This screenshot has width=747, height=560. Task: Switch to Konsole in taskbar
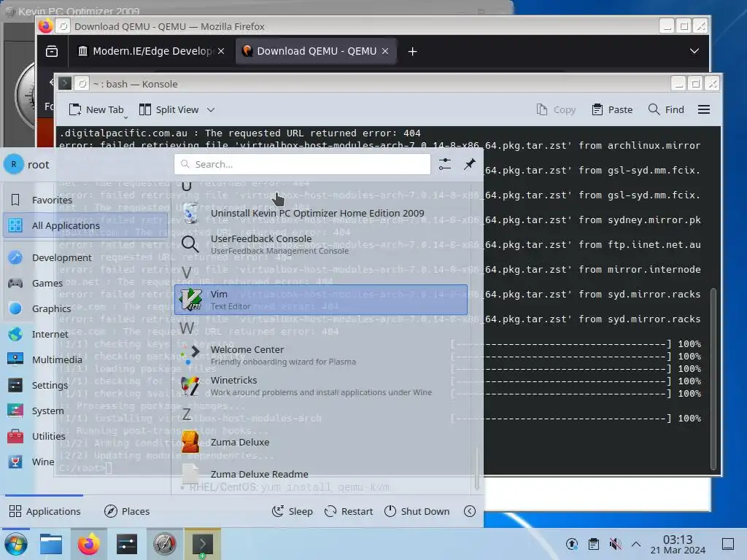[203, 544]
